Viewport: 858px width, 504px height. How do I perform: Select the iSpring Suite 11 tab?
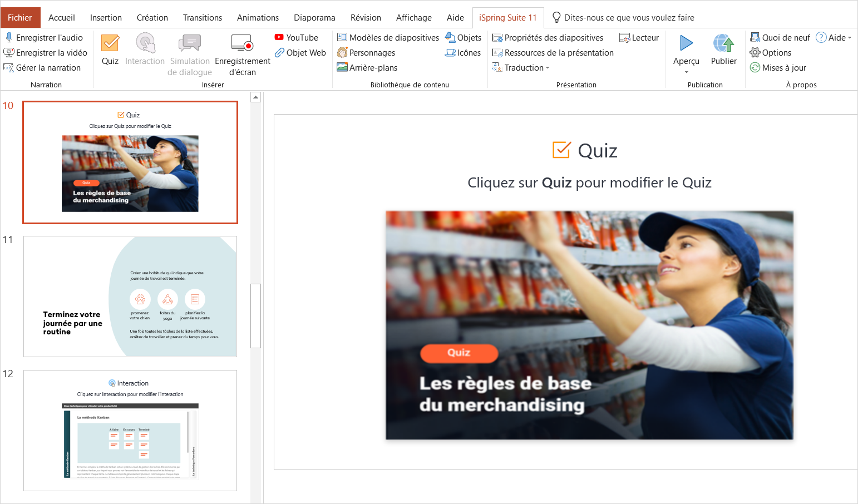coord(508,17)
